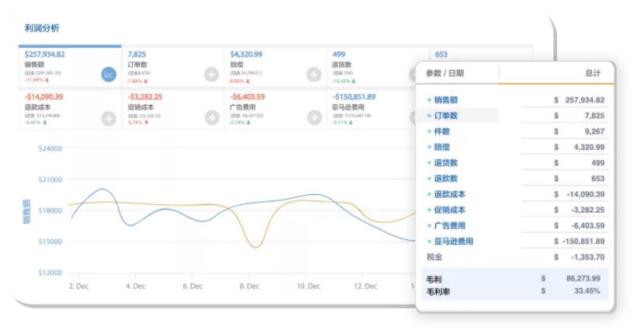The height and width of the screenshot is (334, 644).
Task: Click the -$150,851.89 亚马逊费用 card value
Action: [354, 97]
